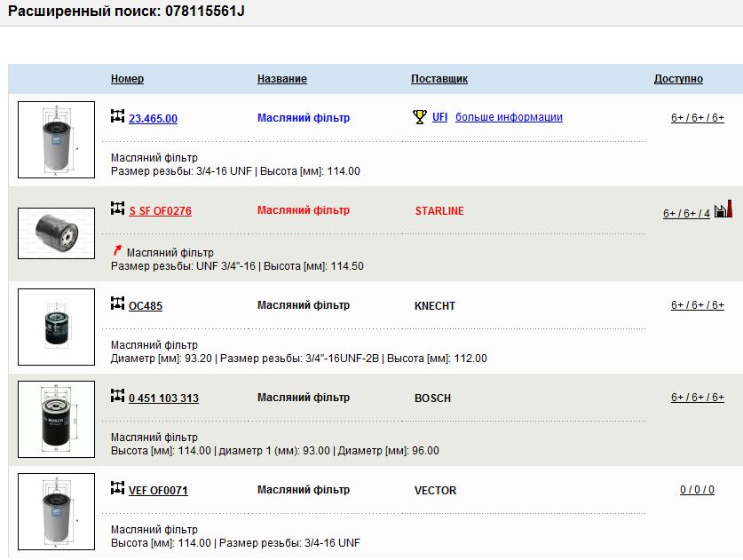Open the BOSCH oil filter thumbnail

(x=56, y=420)
